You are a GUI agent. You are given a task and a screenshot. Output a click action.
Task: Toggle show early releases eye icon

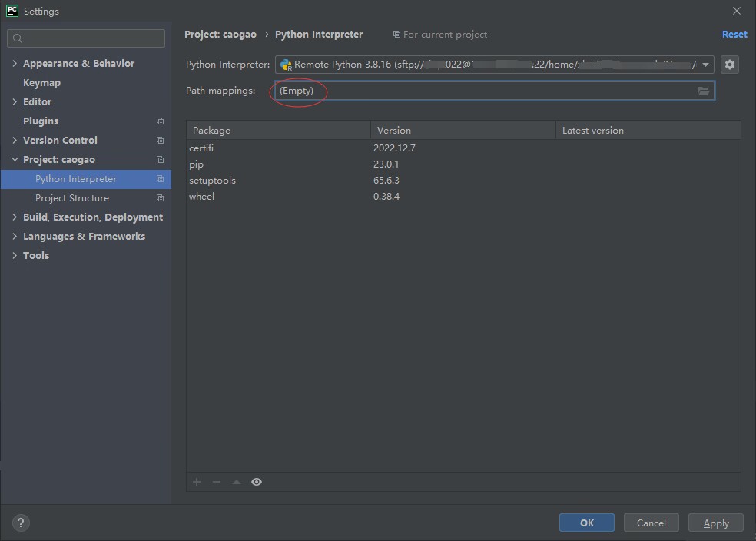(x=257, y=482)
